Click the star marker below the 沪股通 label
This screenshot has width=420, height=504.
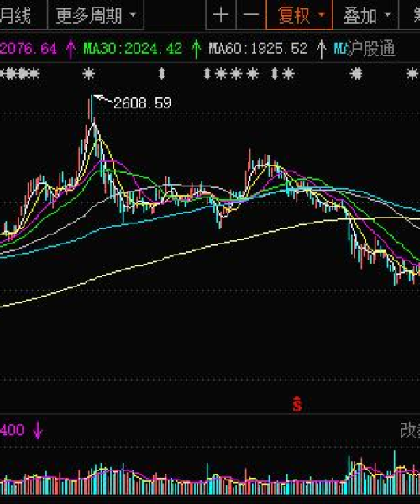tap(356, 74)
